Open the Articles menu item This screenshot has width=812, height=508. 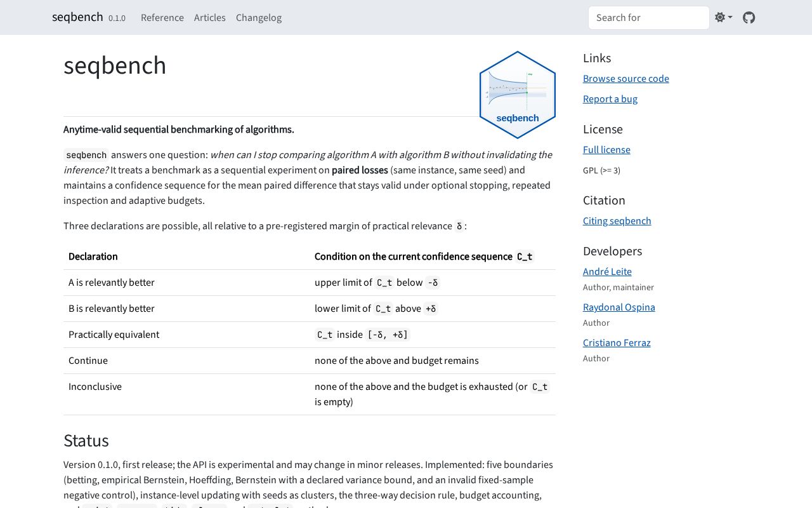click(210, 18)
